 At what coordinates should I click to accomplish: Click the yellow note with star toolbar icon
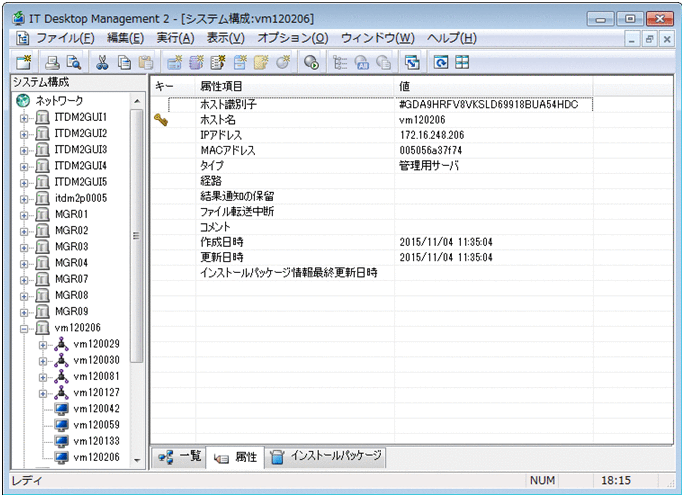coord(261,62)
